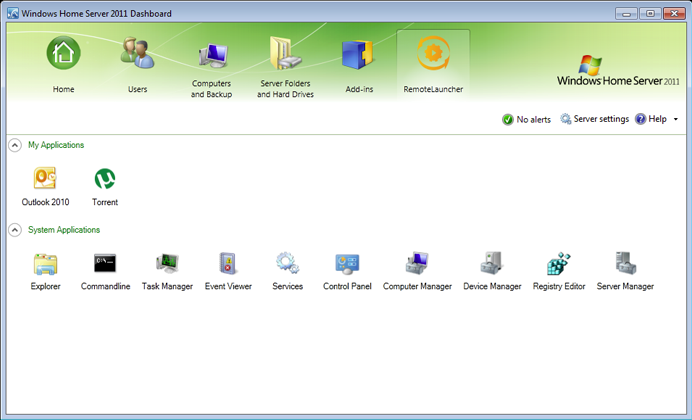Open the Help link

[x=651, y=119]
